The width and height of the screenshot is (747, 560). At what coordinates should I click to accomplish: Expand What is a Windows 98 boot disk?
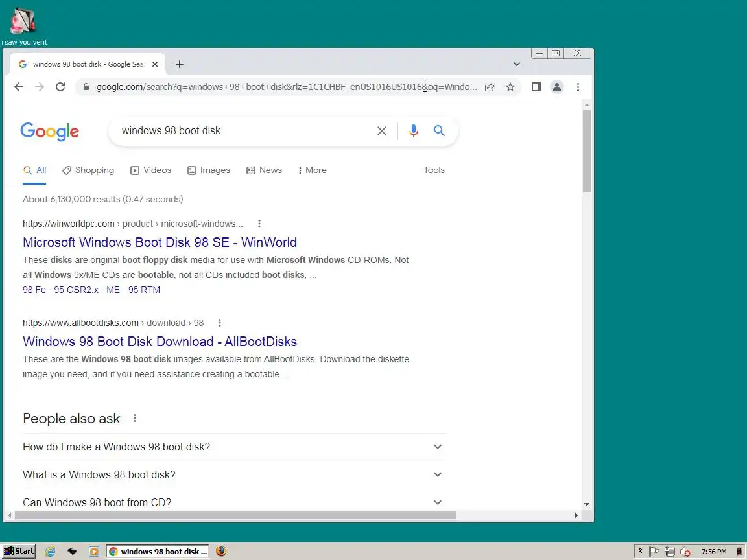click(x=234, y=474)
